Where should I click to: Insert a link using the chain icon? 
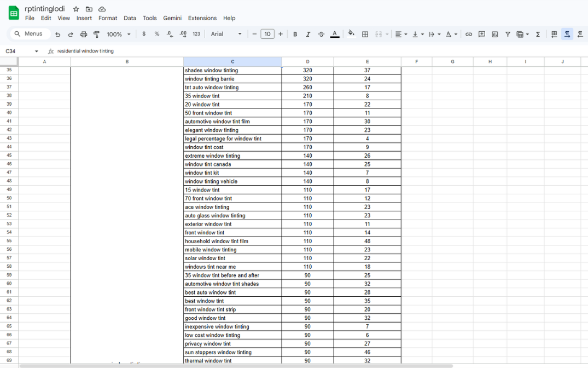pyautogui.click(x=469, y=34)
